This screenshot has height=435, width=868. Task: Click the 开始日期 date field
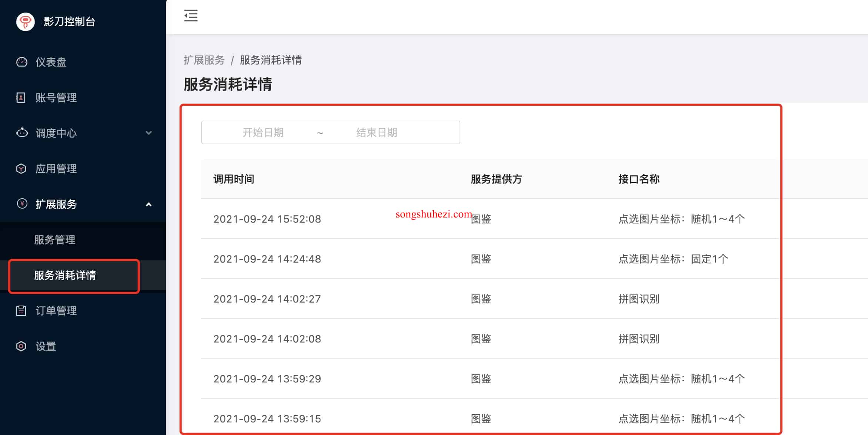click(x=263, y=132)
